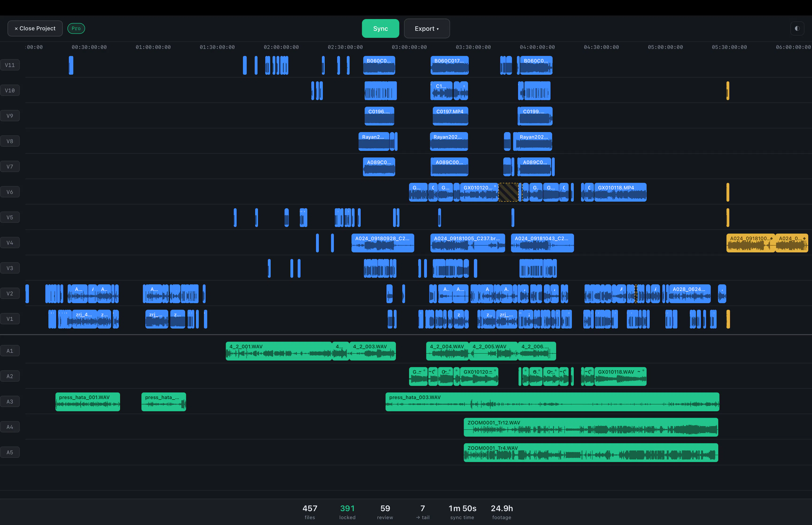
Task: Open the Export dropdown
Action: (x=427, y=28)
